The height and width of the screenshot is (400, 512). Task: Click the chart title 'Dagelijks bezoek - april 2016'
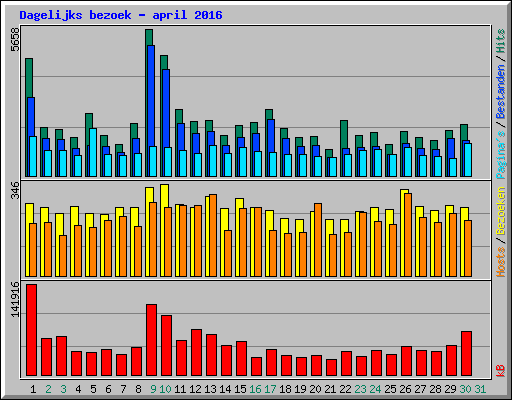click(x=121, y=15)
